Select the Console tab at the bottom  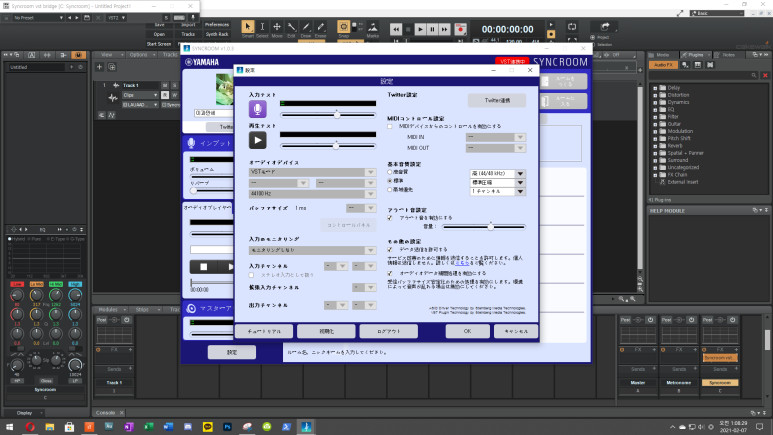[x=105, y=413]
